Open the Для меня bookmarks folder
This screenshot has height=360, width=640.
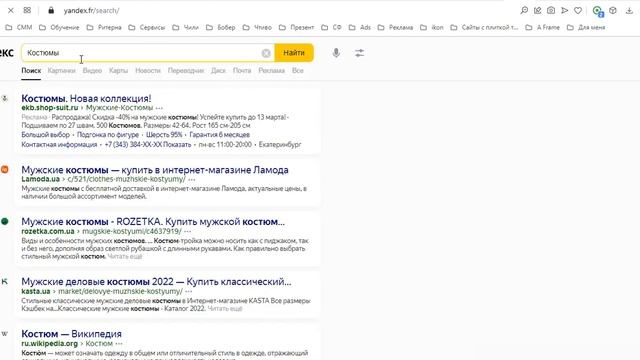[586, 27]
